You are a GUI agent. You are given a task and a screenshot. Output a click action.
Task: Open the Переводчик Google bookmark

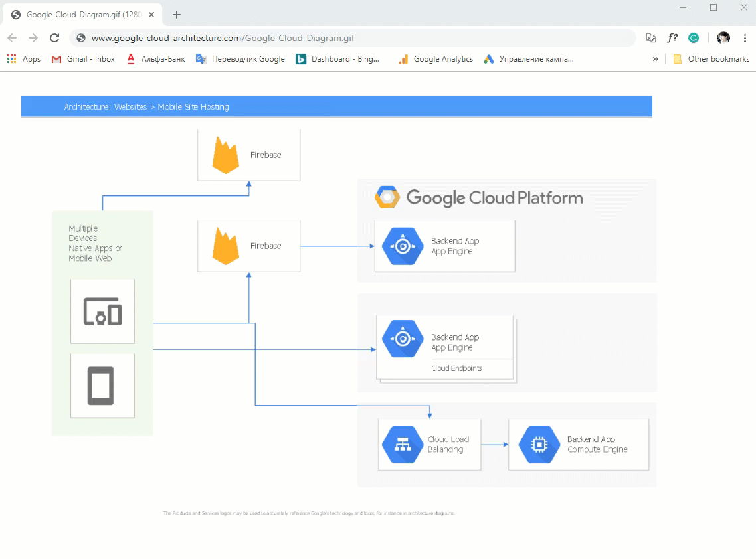240,59
